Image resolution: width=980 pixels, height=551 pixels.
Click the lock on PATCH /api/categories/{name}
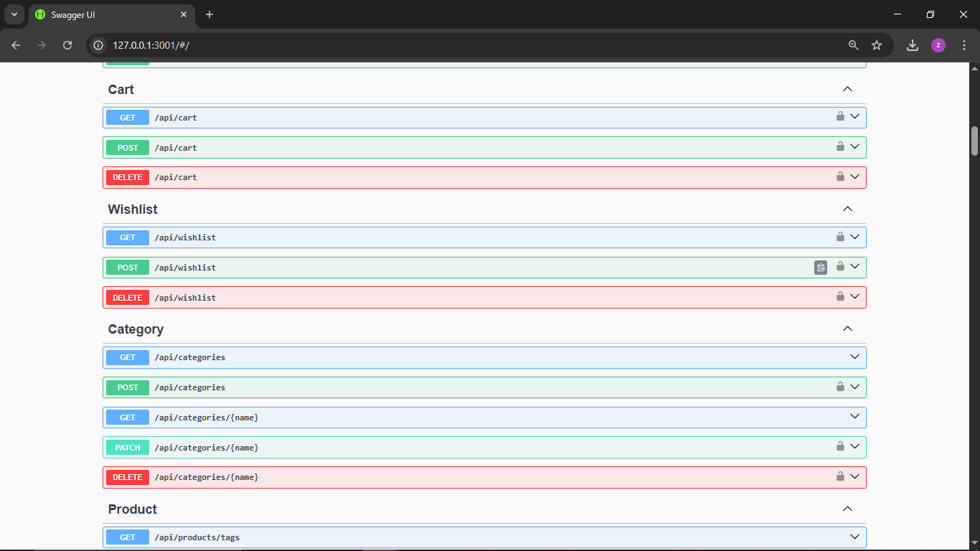click(840, 446)
